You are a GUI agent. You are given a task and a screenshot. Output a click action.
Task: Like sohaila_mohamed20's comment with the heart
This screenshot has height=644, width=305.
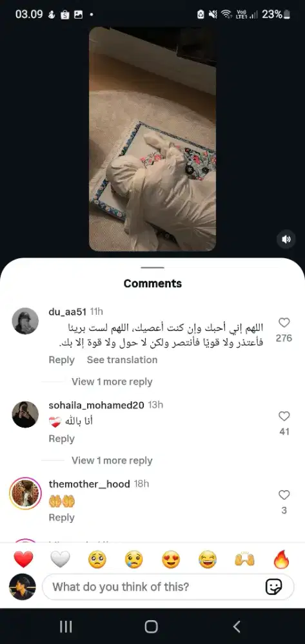[x=284, y=417]
